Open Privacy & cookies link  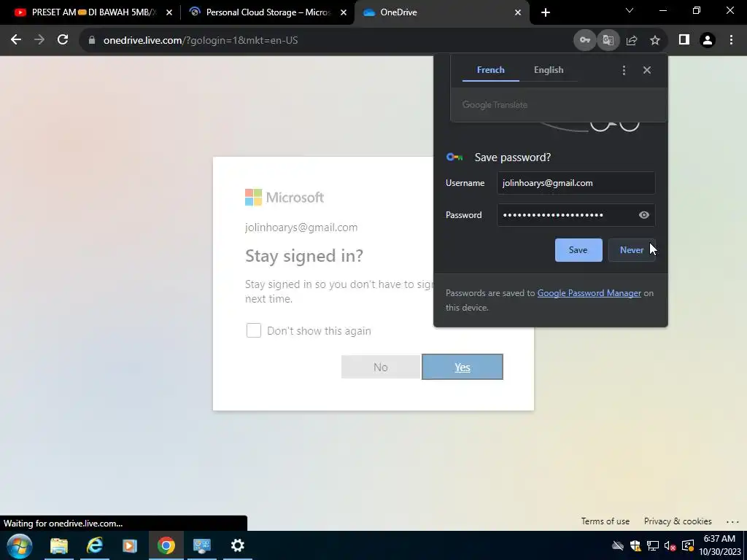point(678,521)
